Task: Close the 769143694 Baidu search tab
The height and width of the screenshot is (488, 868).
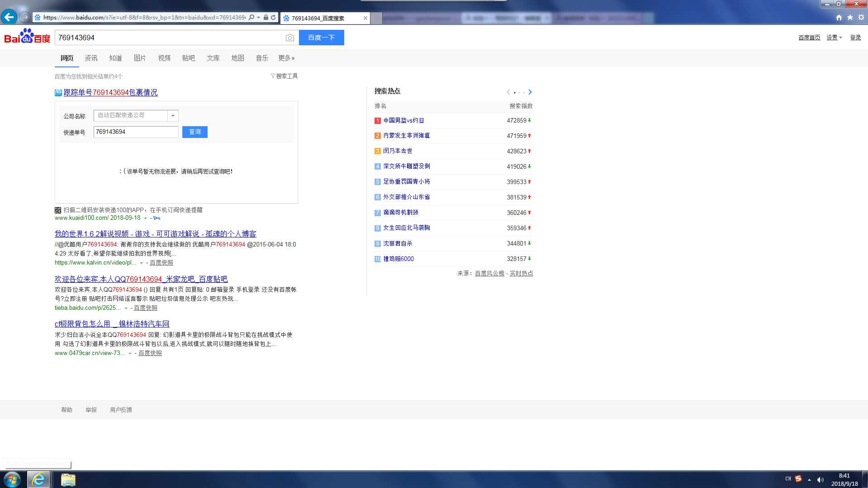Action: click(x=365, y=18)
